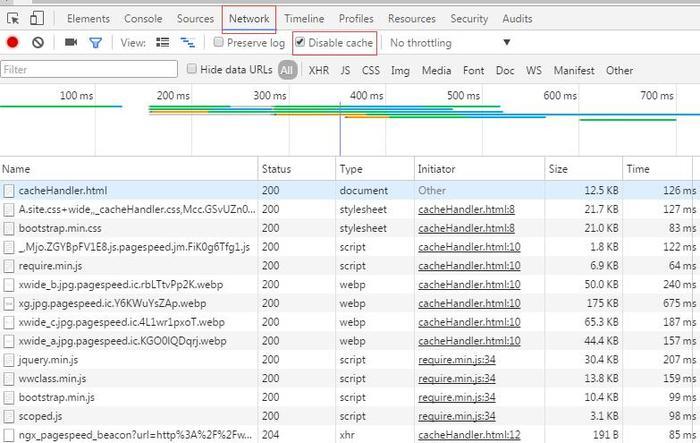Open cacheHandler.html:10 link for xwide_a.jpg webp row

469,341
